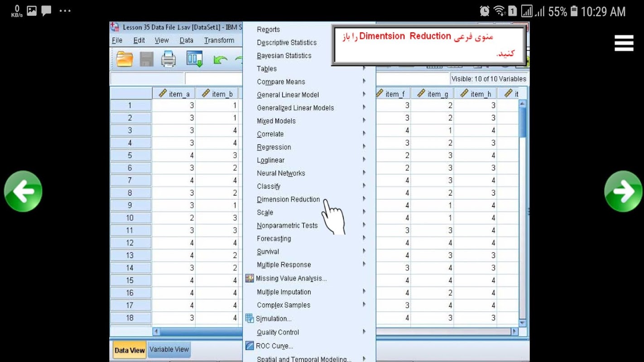Click the green Undo arrow in toolbar

point(220,60)
